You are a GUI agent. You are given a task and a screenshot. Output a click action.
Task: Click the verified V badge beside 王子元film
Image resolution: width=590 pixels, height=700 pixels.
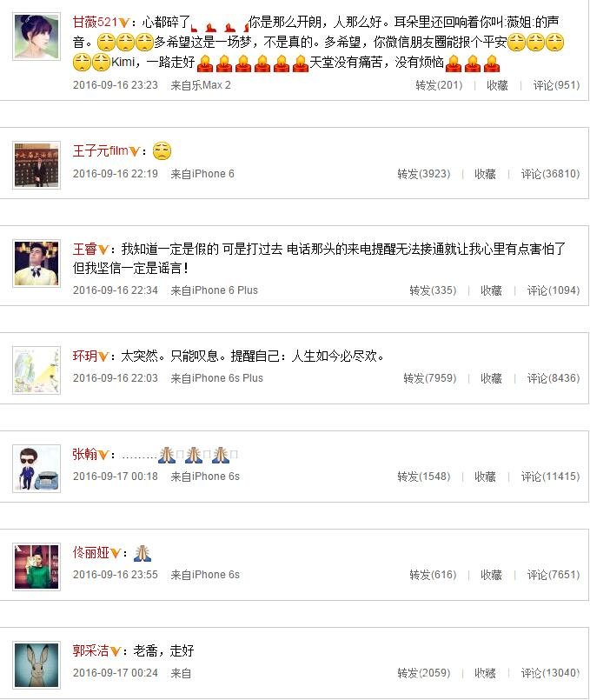click(x=134, y=152)
